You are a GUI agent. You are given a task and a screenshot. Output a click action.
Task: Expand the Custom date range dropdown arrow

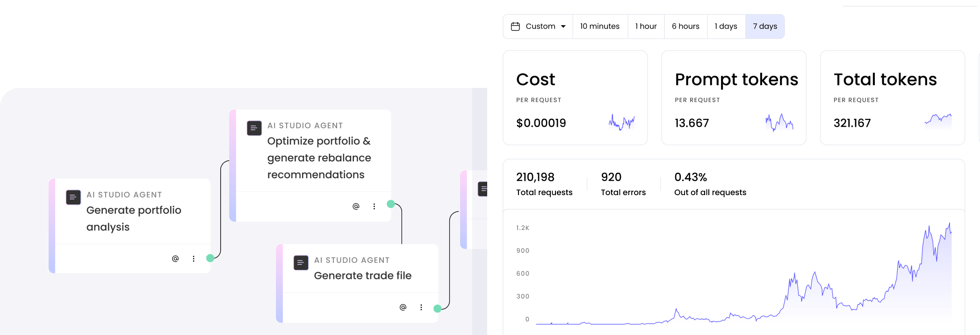(563, 27)
